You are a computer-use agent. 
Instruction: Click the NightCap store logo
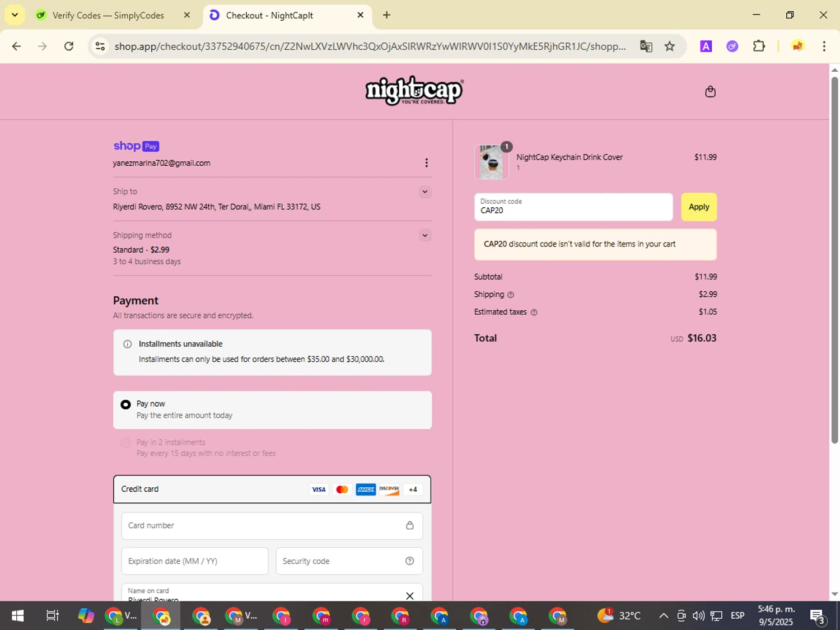tap(414, 91)
